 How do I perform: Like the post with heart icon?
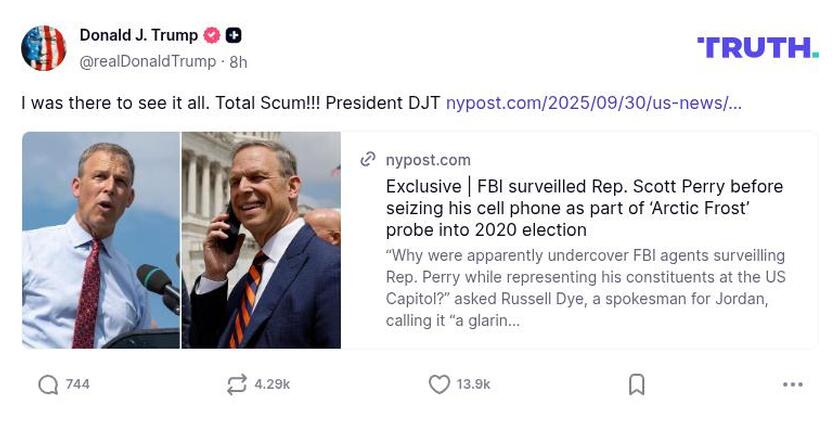point(438,384)
